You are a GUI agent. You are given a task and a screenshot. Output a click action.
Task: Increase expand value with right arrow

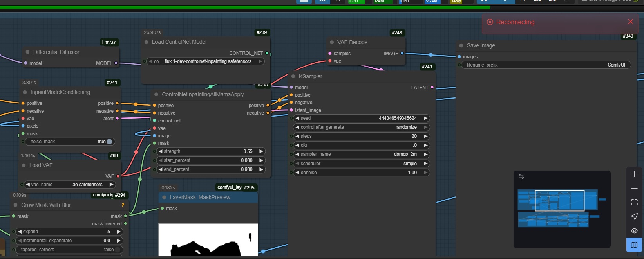coord(119,232)
